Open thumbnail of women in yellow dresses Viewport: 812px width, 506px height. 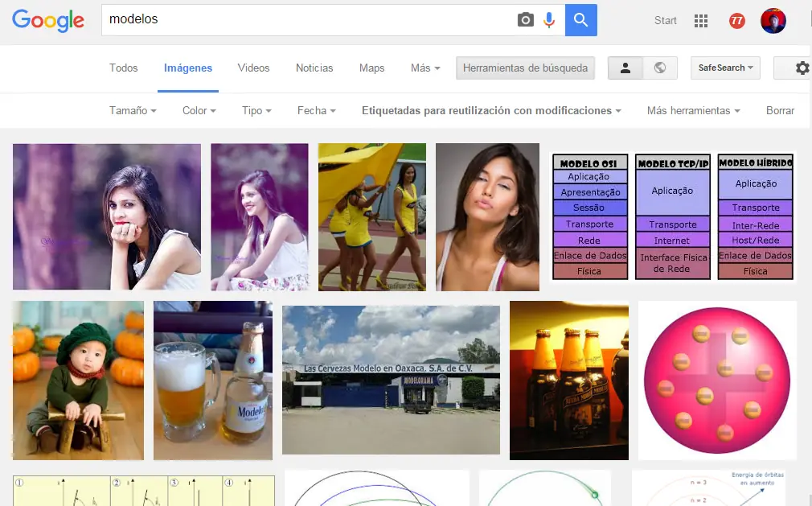coord(371,217)
